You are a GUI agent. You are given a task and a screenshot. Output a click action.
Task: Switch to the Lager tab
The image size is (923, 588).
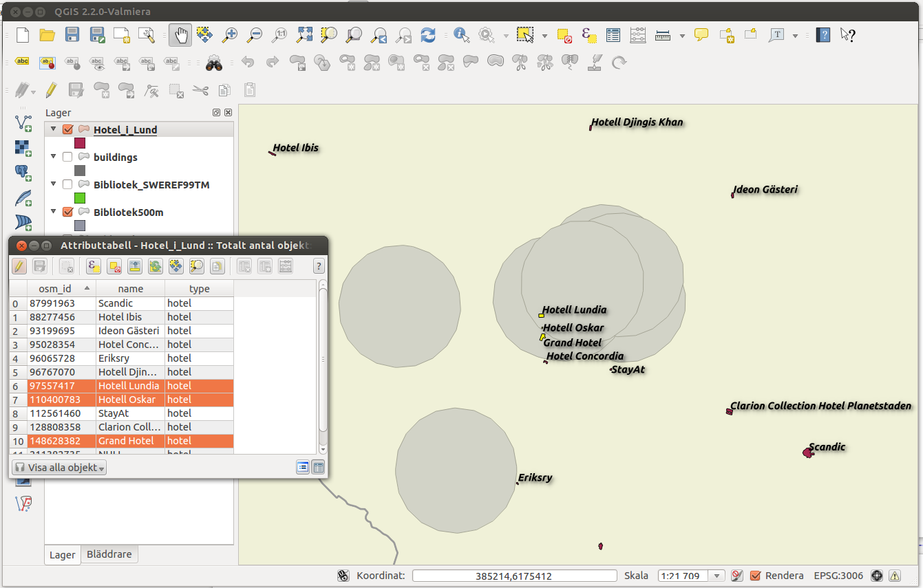pos(63,555)
